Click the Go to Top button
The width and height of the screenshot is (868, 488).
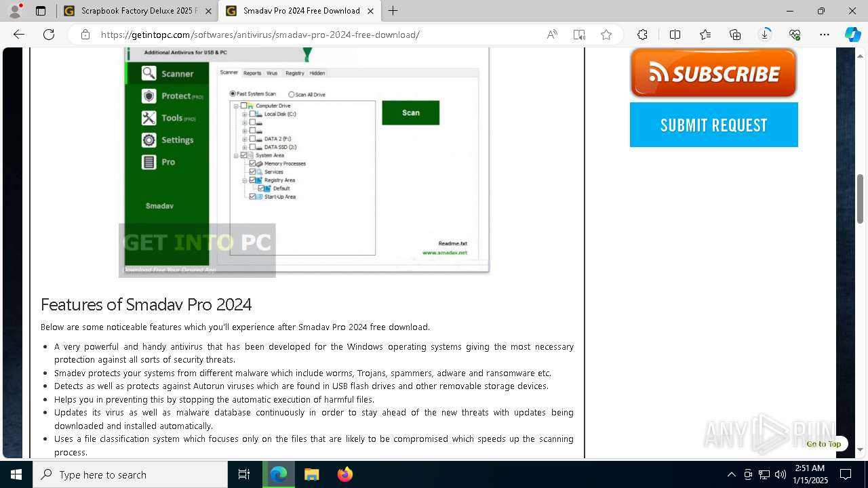coord(823,444)
